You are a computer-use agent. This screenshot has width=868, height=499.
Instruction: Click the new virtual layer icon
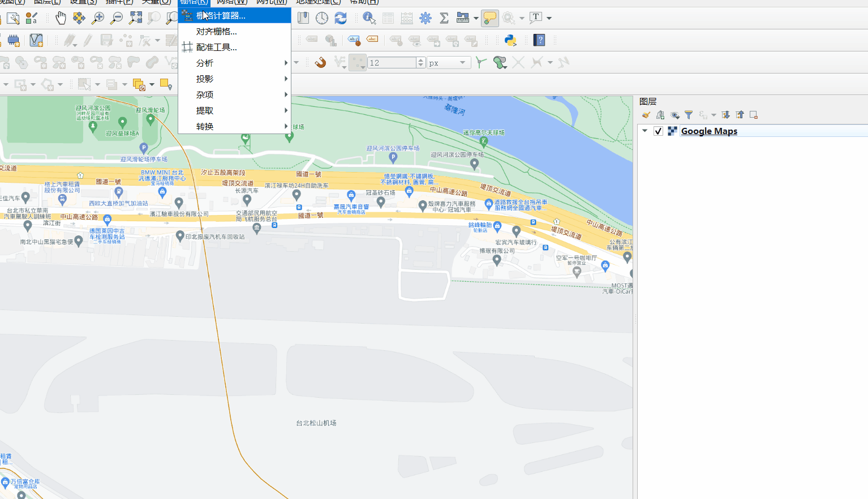click(x=36, y=40)
